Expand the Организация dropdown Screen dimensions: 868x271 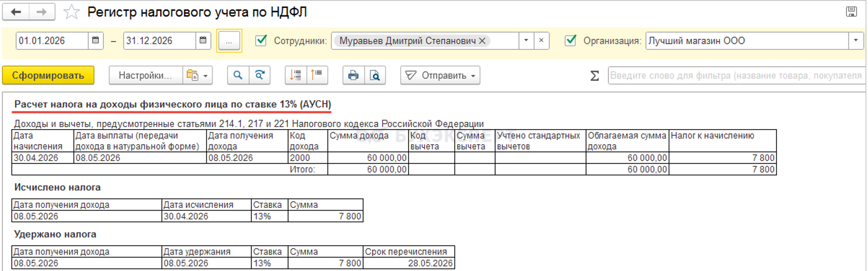pos(856,40)
